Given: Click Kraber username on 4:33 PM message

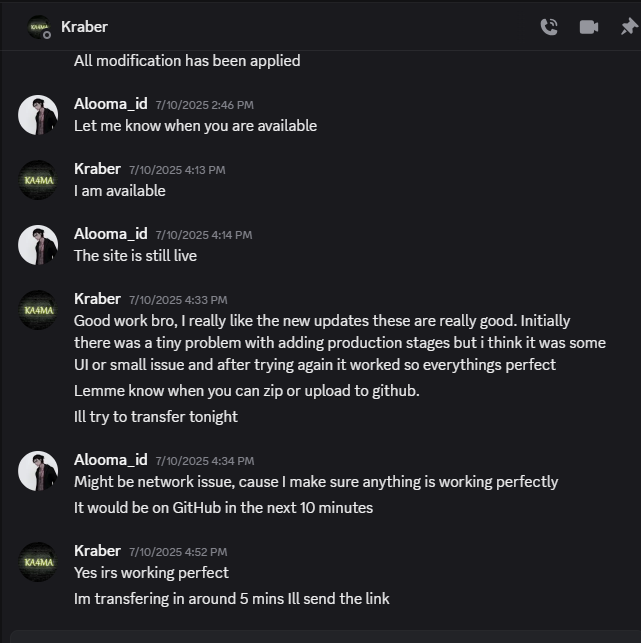Looking at the screenshot, I should pos(97,299).
